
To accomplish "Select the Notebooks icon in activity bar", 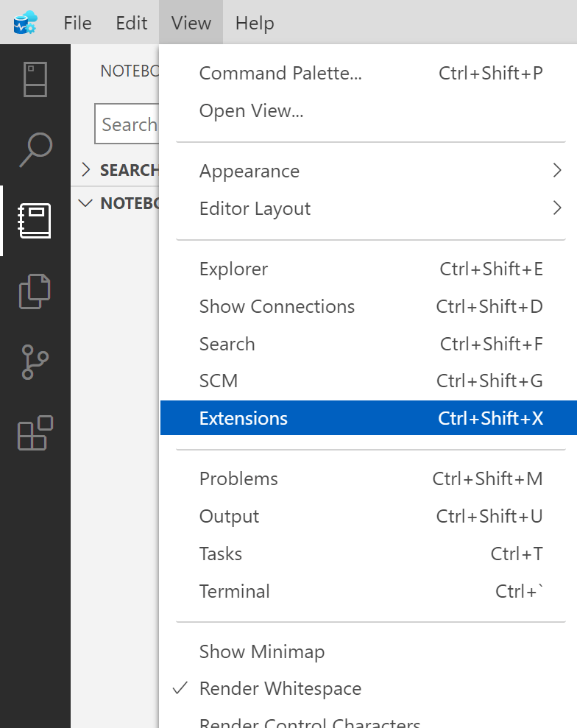I will click(x=35, y=221).
